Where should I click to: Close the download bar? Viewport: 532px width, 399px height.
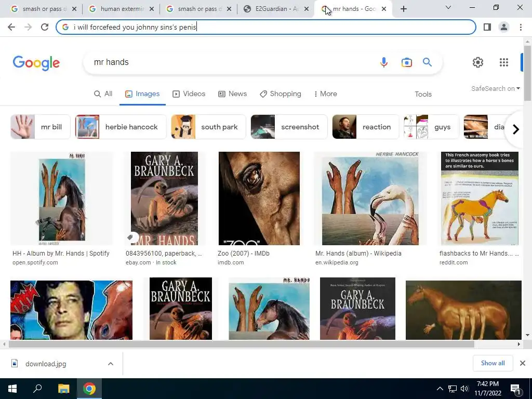tap(523, 363)
